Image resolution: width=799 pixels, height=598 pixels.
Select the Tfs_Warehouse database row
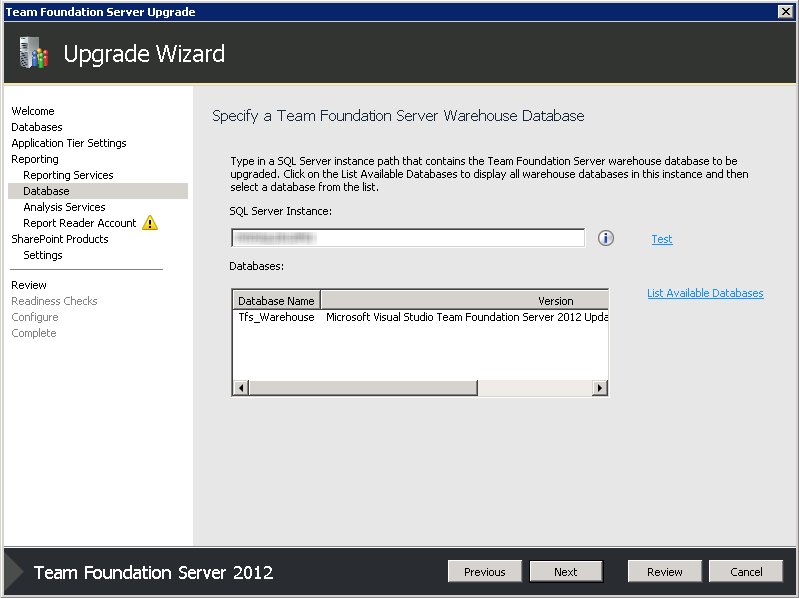click(x=420, y=317)
